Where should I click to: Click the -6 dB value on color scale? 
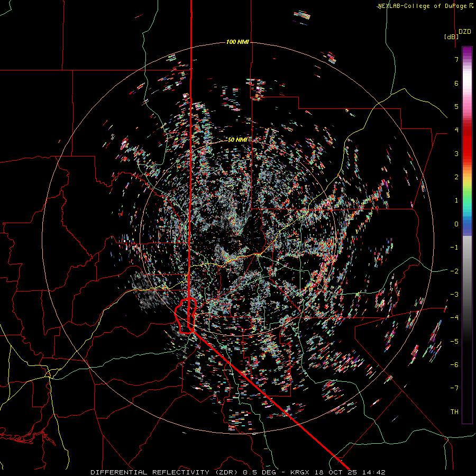pyautogui.click(x=454, y=365)
